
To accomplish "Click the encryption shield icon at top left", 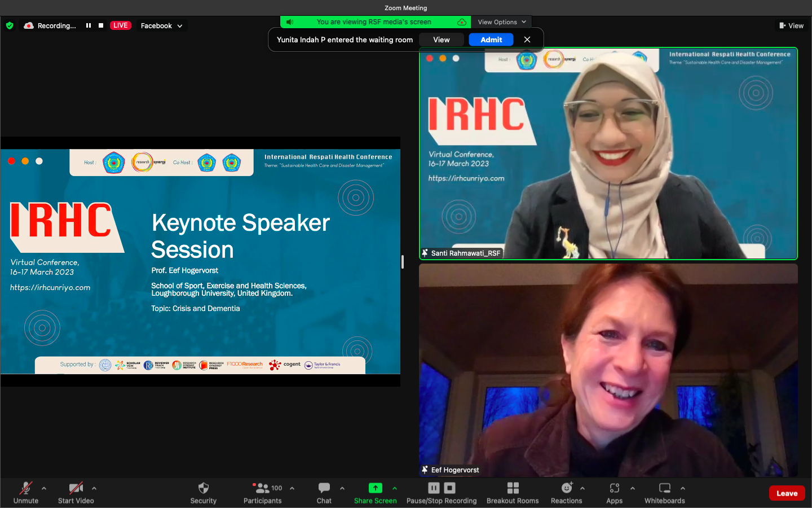I will (x=10, y=25).
